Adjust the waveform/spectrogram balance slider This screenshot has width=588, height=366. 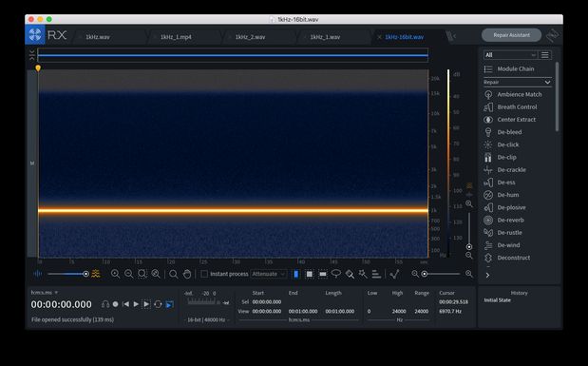point(85,274)
